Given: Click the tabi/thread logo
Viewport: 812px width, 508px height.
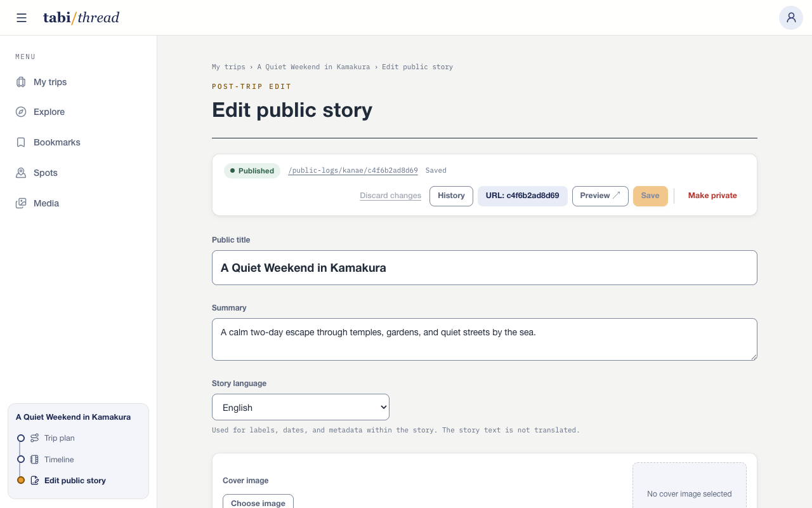Looking at the screenshot, I should tap(81, 18).
